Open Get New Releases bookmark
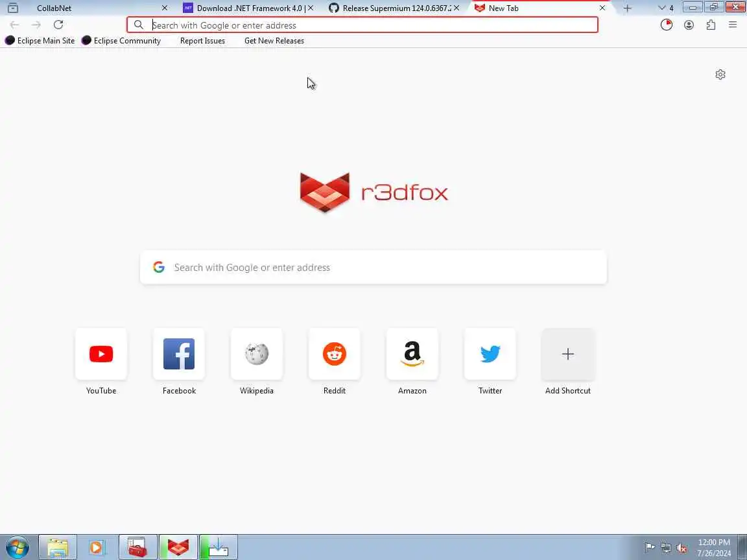Image resolution: width=747 pixels, height=560 pixels. click(x=274, y=40)
